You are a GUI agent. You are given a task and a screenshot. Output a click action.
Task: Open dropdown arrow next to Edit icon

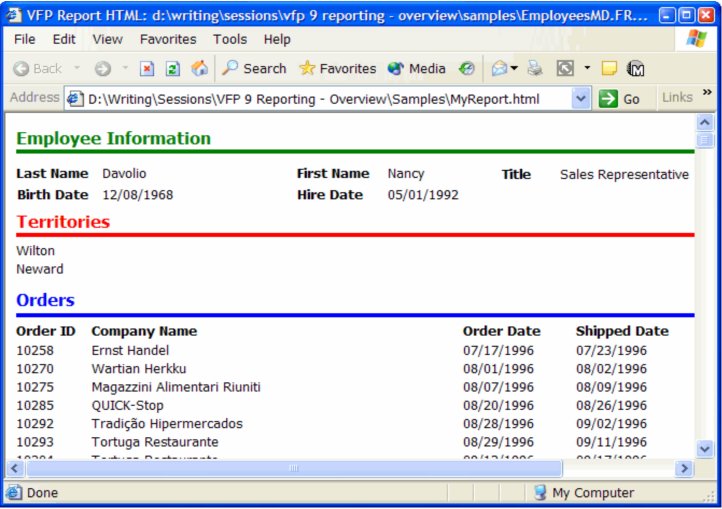[587, 68]
